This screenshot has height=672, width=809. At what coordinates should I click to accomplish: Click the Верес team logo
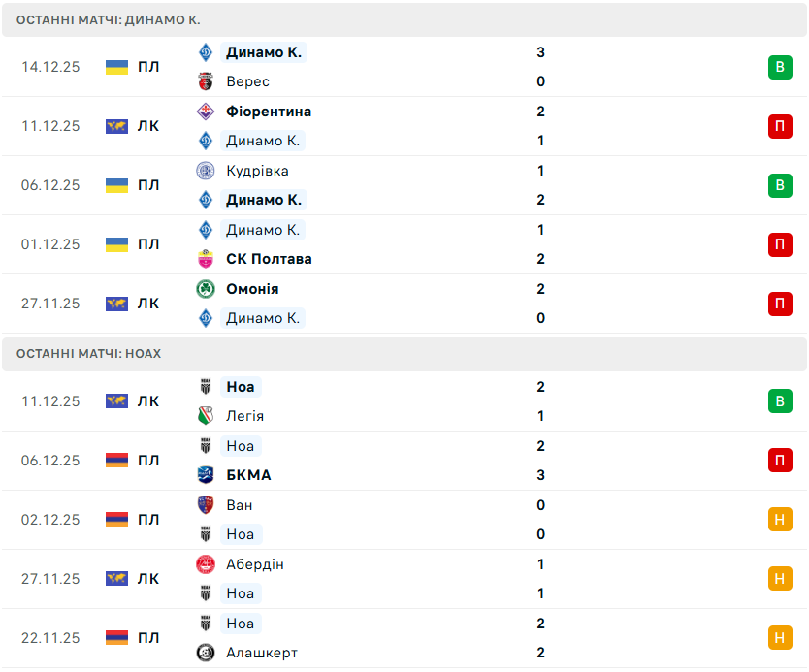coord(205,81)
